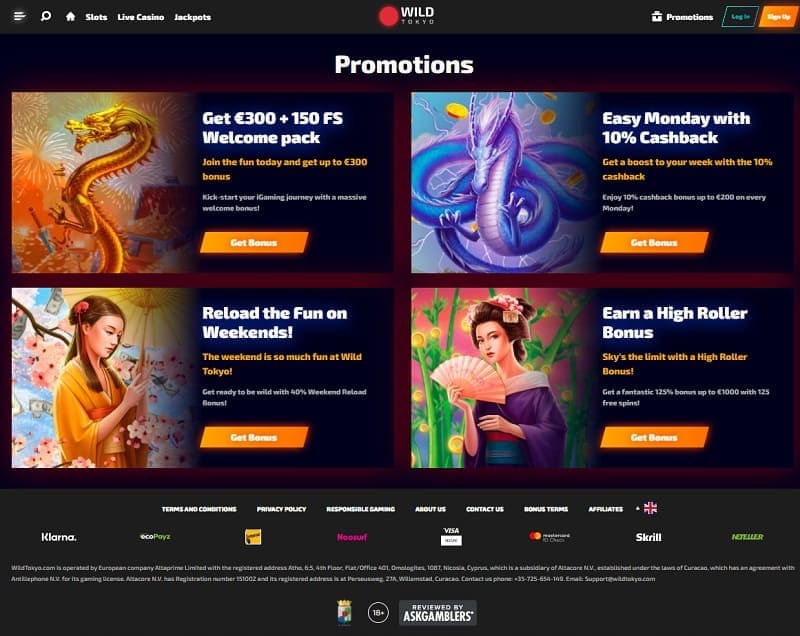Expand the language selector with UK flag
This screenshot has height=636, width=800.
[x=646, y=508]
